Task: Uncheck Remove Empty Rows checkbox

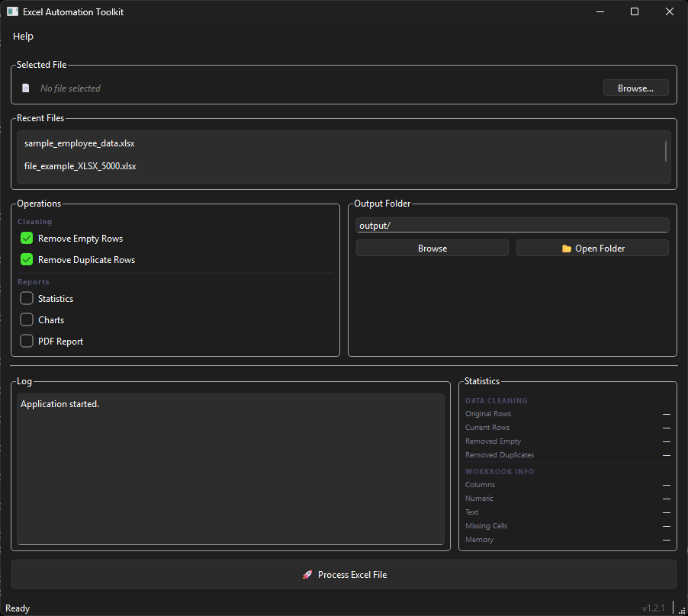Action: click(27, 239)
